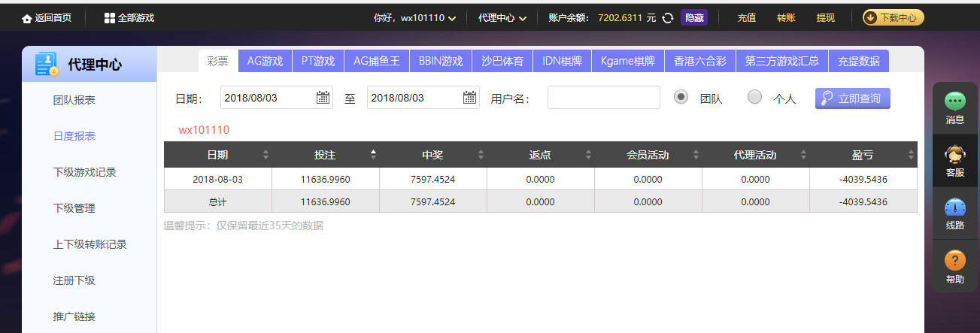The height and width of the screenshot is (333, 980).
Task: Select the 团队 radio button
Action: click(681, 97)
